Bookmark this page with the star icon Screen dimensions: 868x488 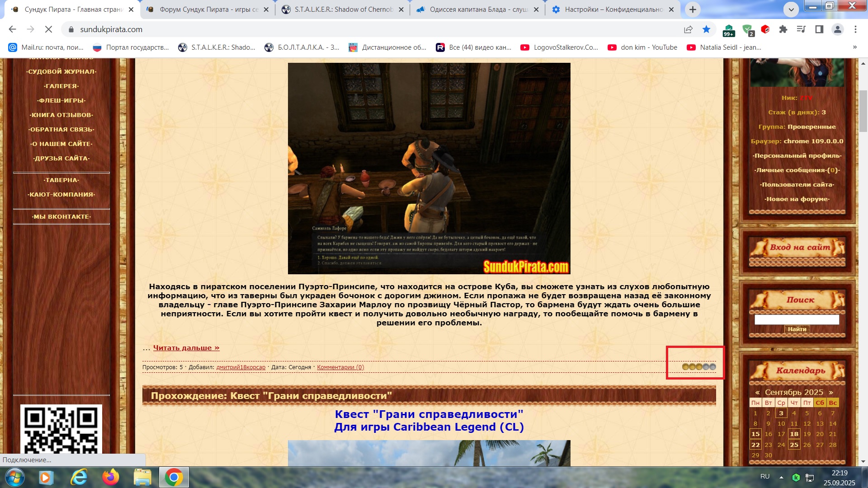point(706,29)
